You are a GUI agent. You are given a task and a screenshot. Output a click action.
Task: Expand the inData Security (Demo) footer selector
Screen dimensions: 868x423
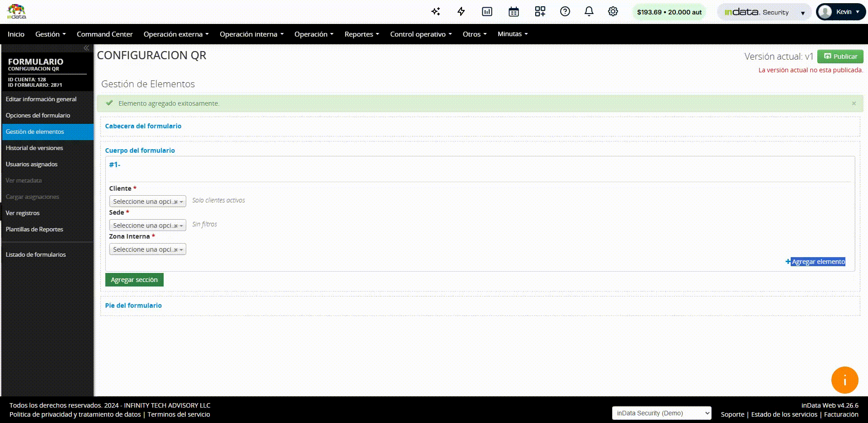pyautogui.click(x=661, y=413)
